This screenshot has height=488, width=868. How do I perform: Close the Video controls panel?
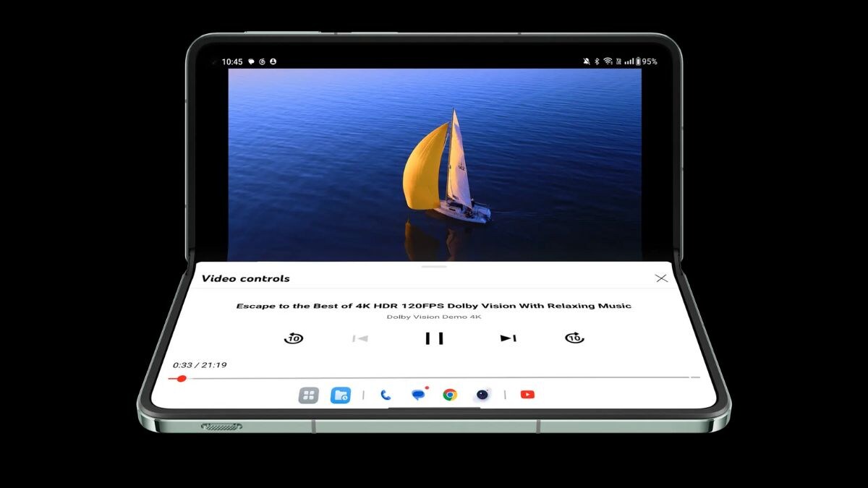[661, 278]
